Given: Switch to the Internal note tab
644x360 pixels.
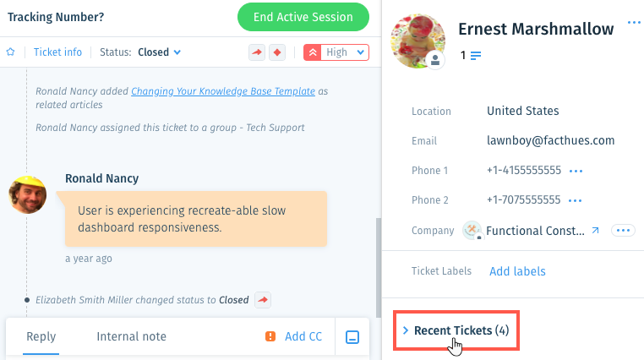Looking at the screenshot, I should point(132,336).
